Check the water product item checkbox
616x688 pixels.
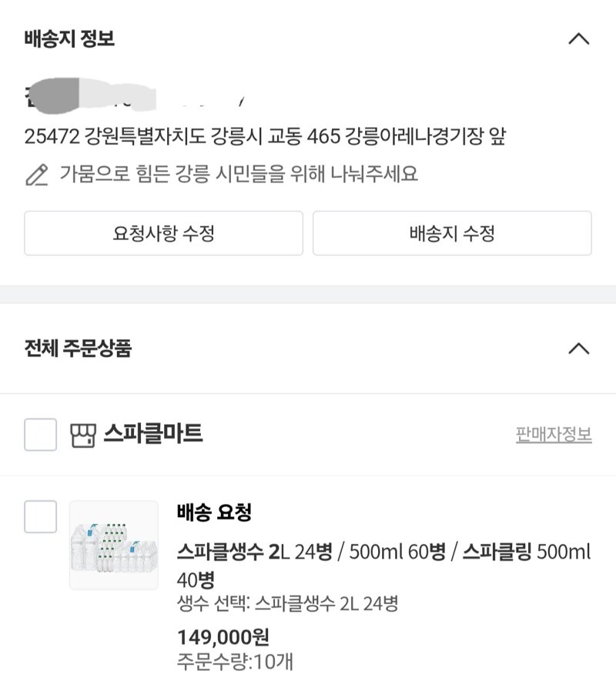coord(40,516)
